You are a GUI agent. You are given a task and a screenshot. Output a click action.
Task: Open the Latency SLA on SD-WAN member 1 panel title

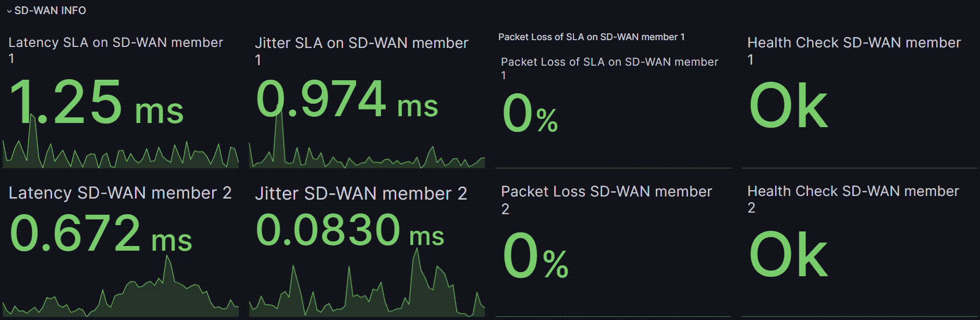pos(116,50)
